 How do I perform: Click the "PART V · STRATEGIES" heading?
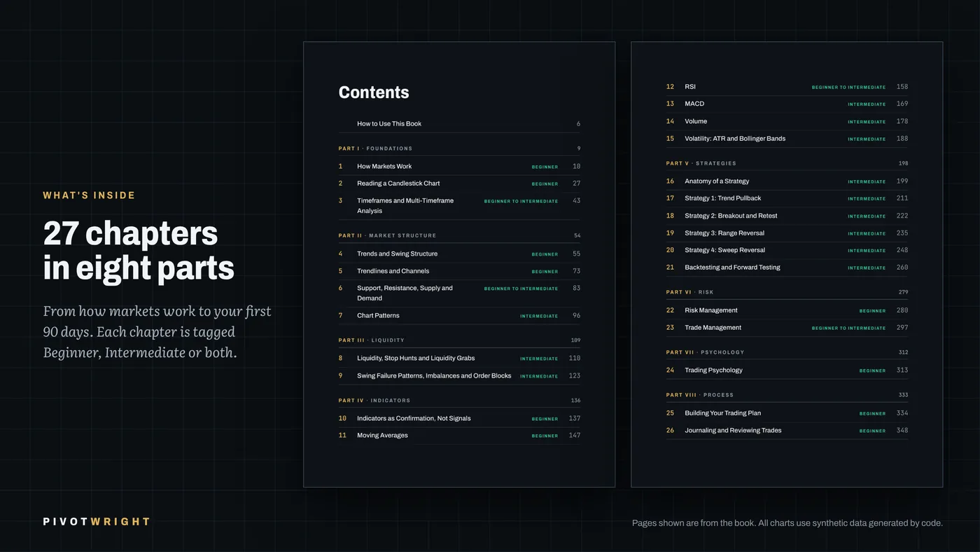(x=701, y=163)
